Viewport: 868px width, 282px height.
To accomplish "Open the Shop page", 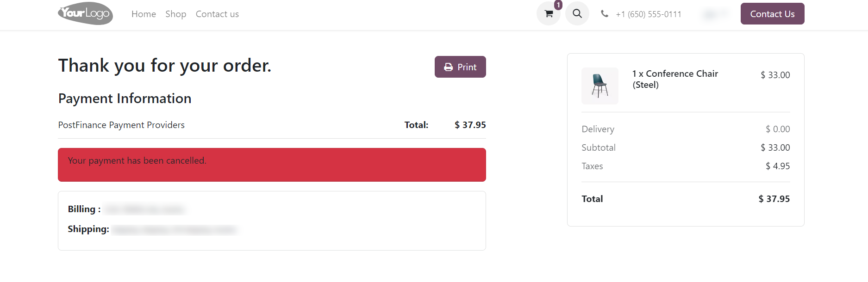I will pos(175,14).
